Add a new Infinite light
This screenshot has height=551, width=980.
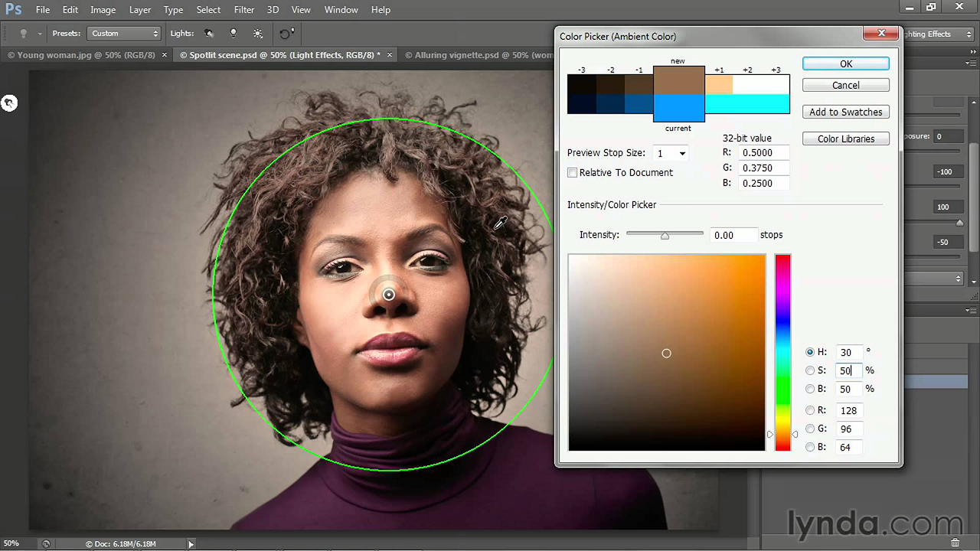(258, 34)
